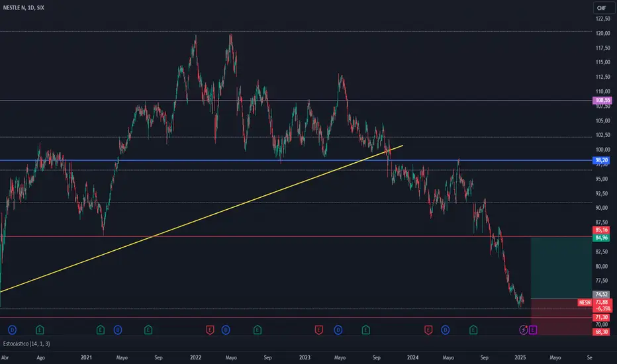
Task: Open the green earnings marker before Sep 2022
Action: coord(257,330)
